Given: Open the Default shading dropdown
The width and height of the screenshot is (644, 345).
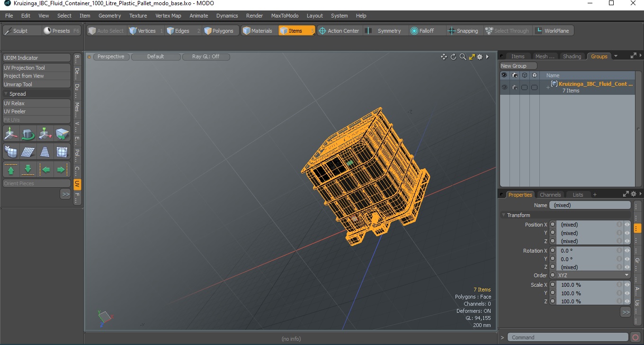Looking at the screenshot, I should pos(156,57).
